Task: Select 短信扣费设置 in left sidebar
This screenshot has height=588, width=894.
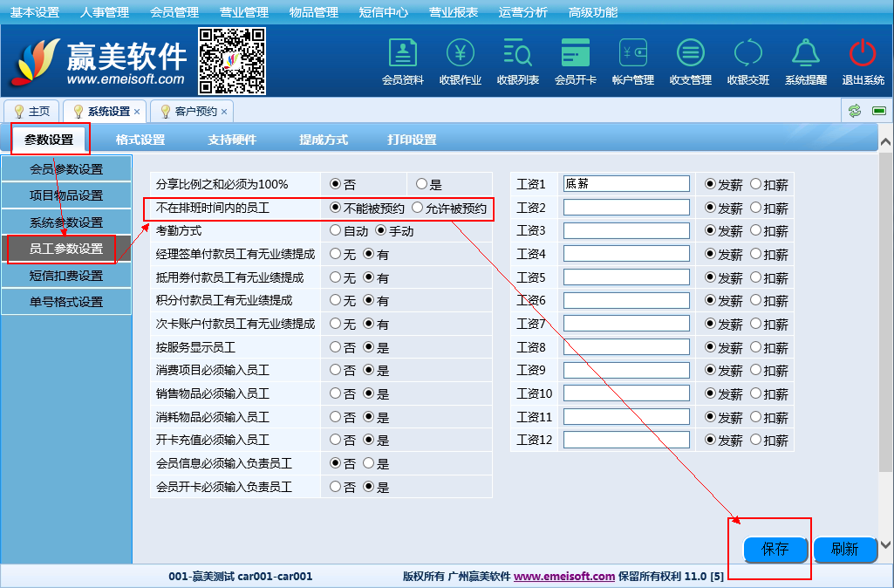Action: [x=66, y=276]
